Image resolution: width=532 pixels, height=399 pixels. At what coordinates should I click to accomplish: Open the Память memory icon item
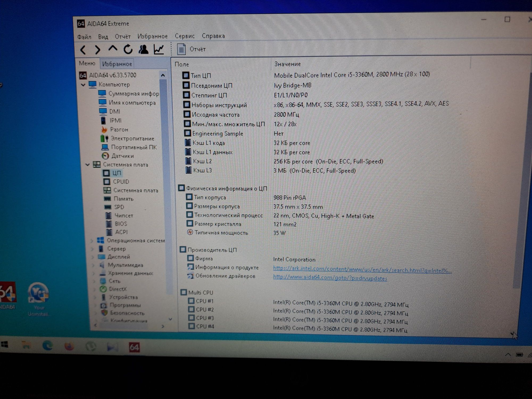(119, 199)
